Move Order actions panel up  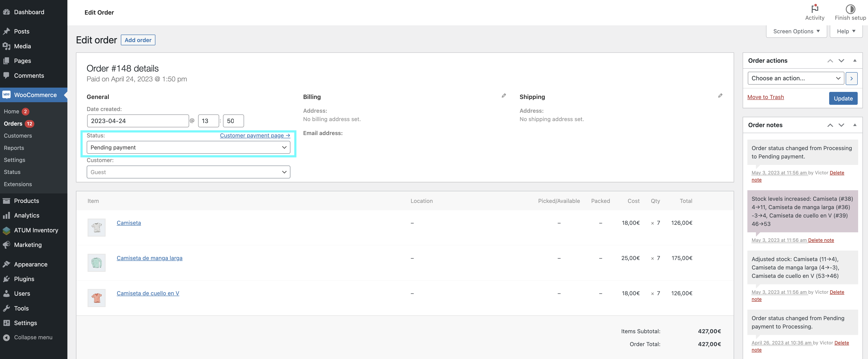coord(830,61)
